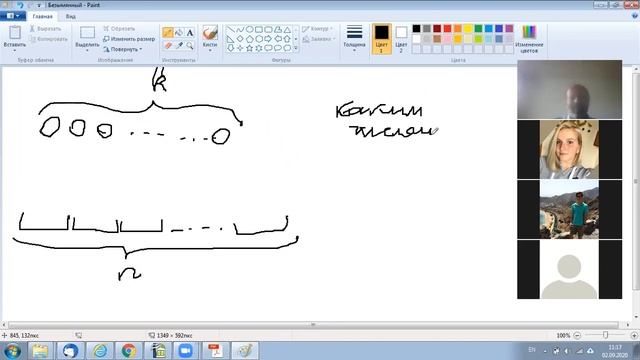The width and height of the screenshot is (640, 360).
Task: Click the zoom out minus button
Action: [577, 336]
